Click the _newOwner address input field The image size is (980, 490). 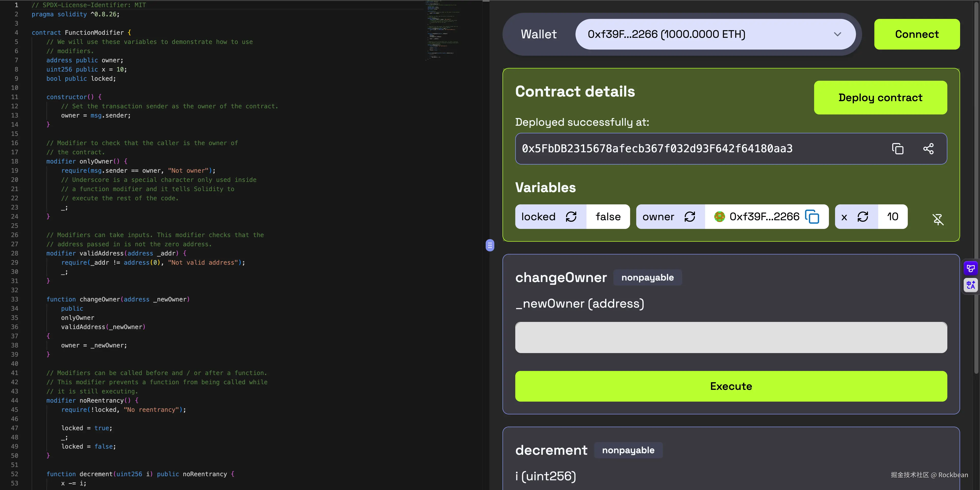coord(730,337)
